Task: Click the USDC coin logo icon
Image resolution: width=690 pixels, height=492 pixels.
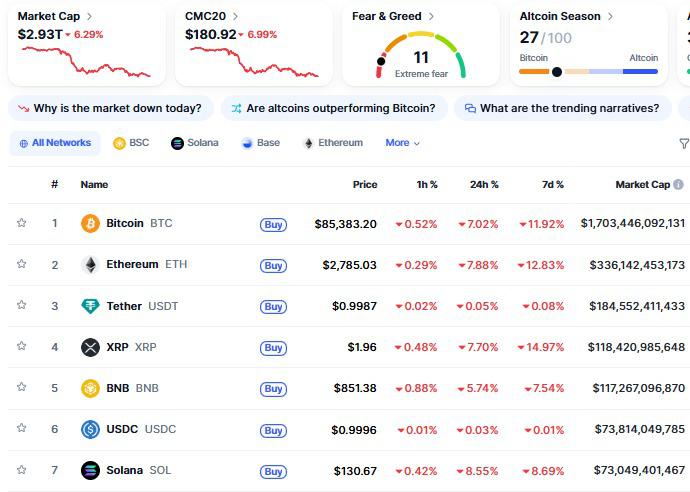Action: click(90, 429)
